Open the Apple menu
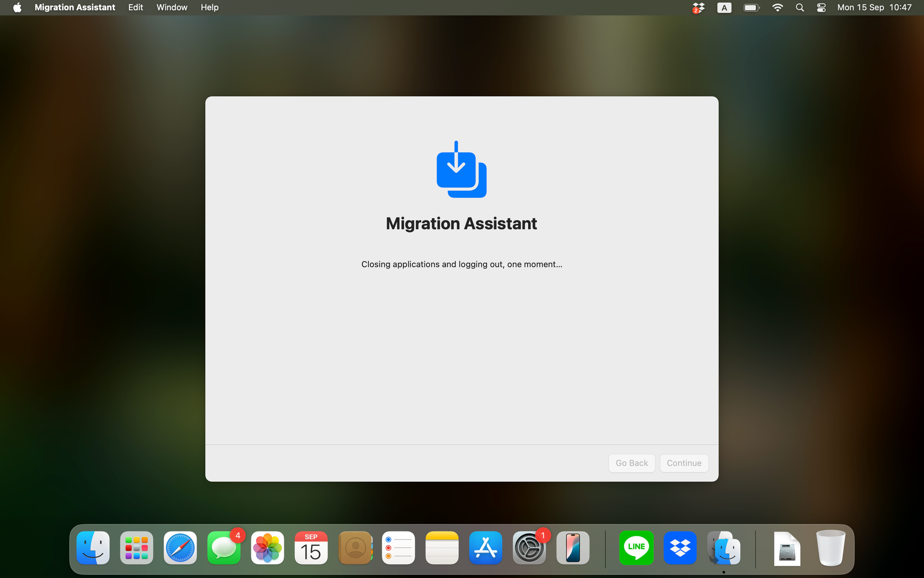 (x=17, y=7)
